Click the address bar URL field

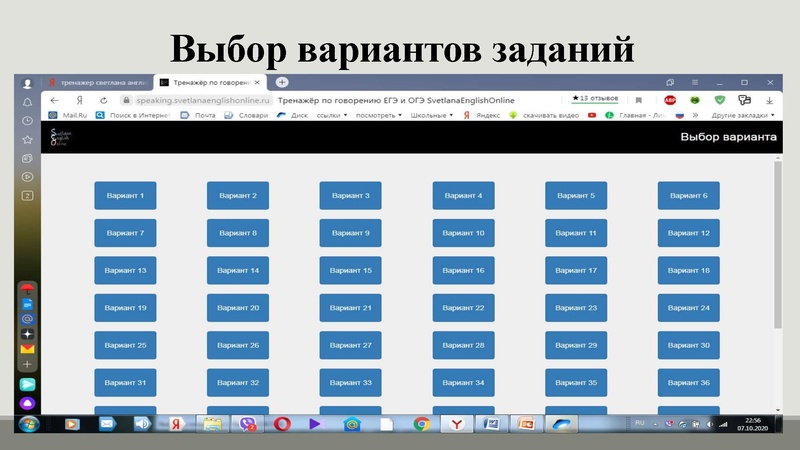tap(203, 101)
